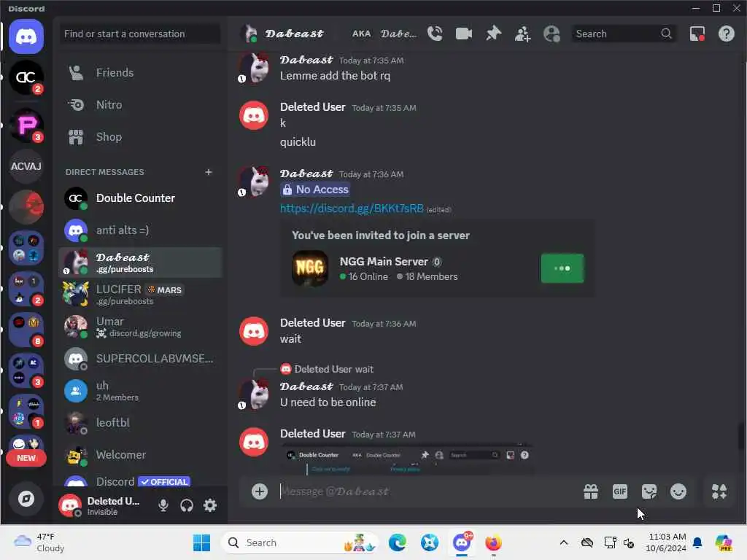
Task: Open the GIF picker
Action: click(x=620, y=491)
